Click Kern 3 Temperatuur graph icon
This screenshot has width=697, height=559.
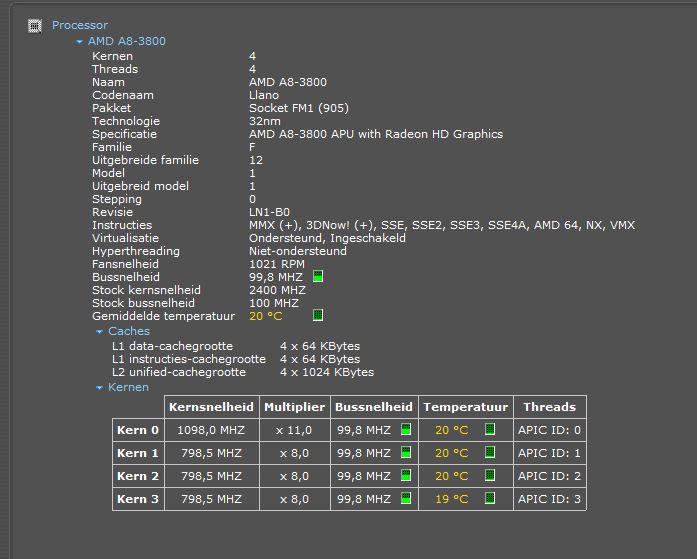click(490, 499)
